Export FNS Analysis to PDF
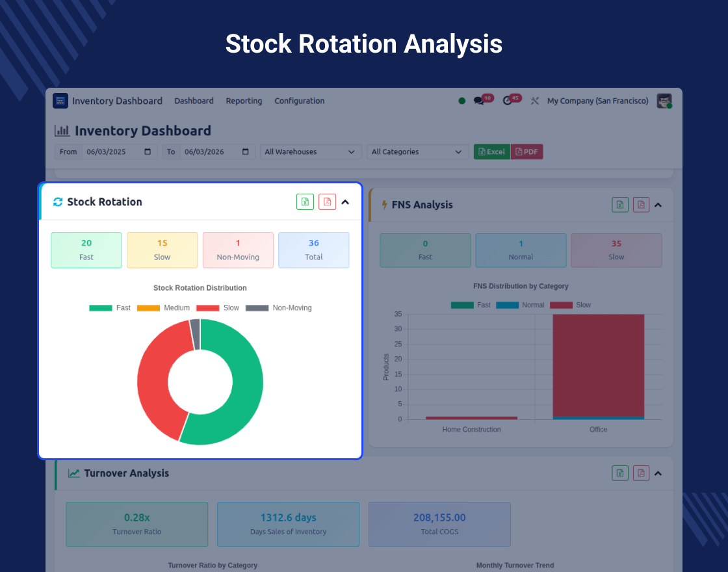The height and width of the screenshot is (572, 728). pyautogui.click(x=641, y=205)
